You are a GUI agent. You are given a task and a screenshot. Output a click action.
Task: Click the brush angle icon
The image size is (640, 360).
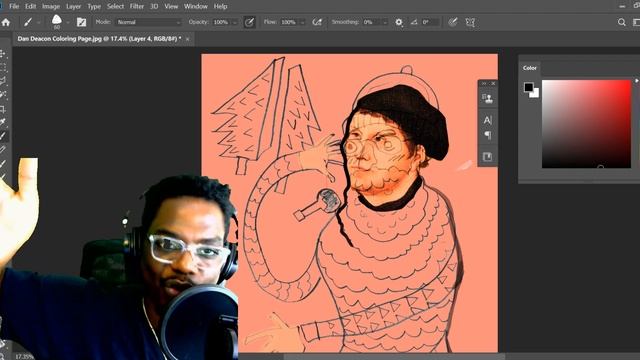[414, 22]
